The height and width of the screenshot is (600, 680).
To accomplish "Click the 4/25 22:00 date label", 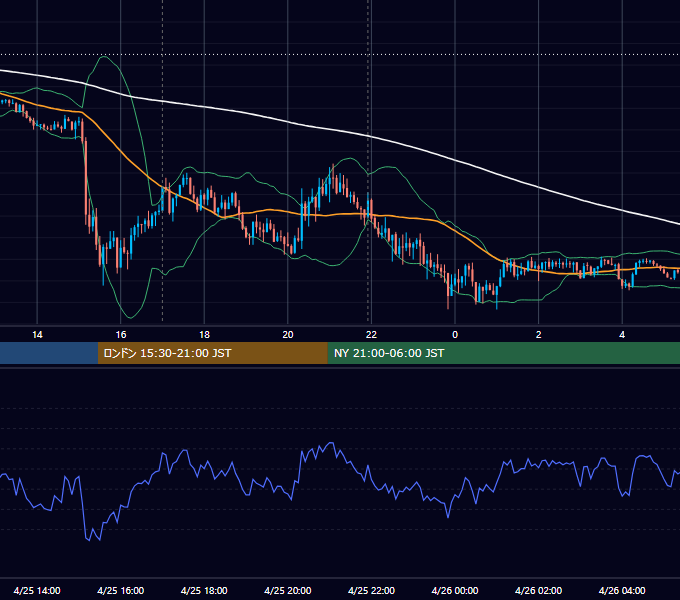I will 371,590.
